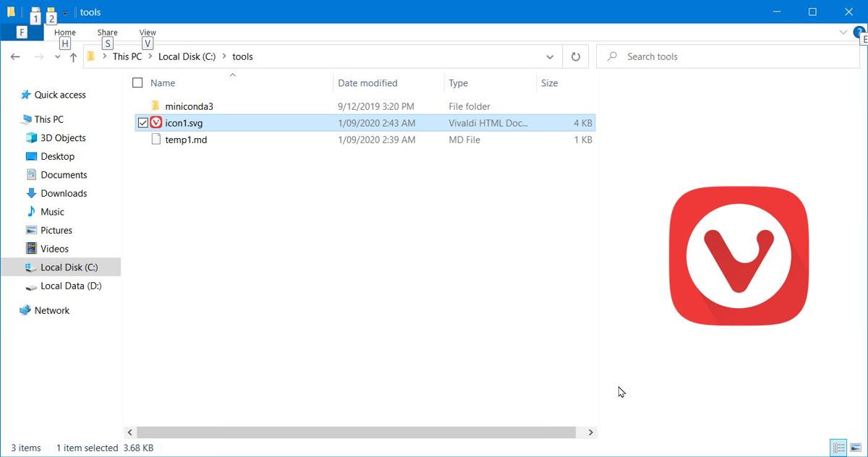Click the scroll left arrow
868x457 pixels.
pos(130,432)
